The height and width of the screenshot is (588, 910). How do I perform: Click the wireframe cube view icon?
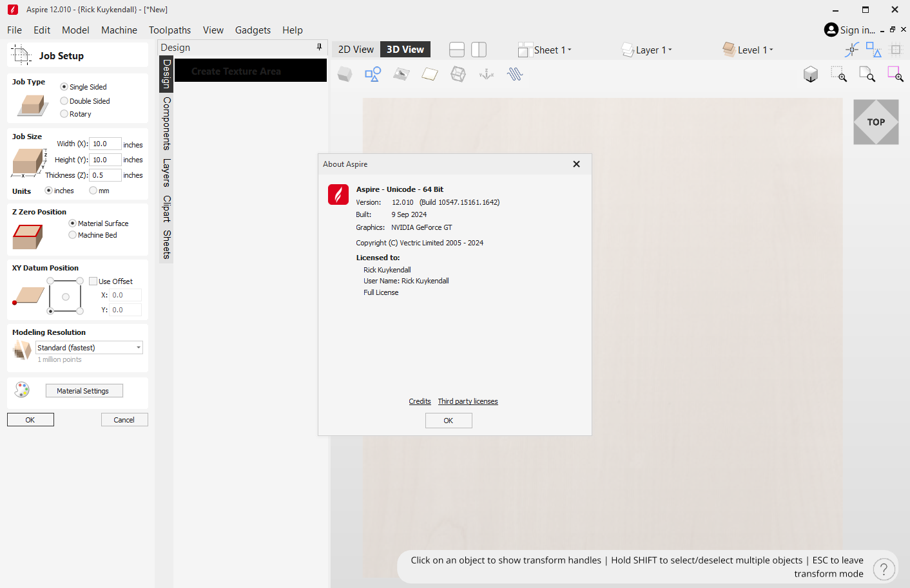pyautogui.click(x=458, y=75)
